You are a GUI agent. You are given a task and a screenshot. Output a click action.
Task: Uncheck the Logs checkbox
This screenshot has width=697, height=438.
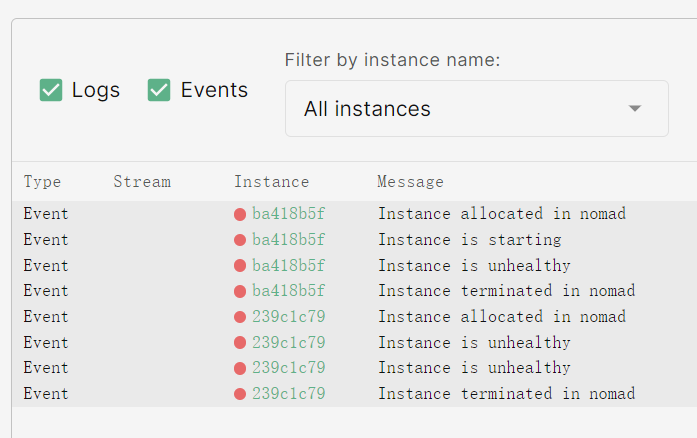51,90
